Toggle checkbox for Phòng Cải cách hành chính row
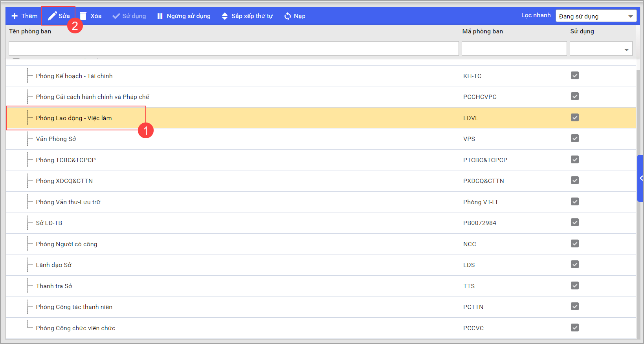 coord(575,96)
